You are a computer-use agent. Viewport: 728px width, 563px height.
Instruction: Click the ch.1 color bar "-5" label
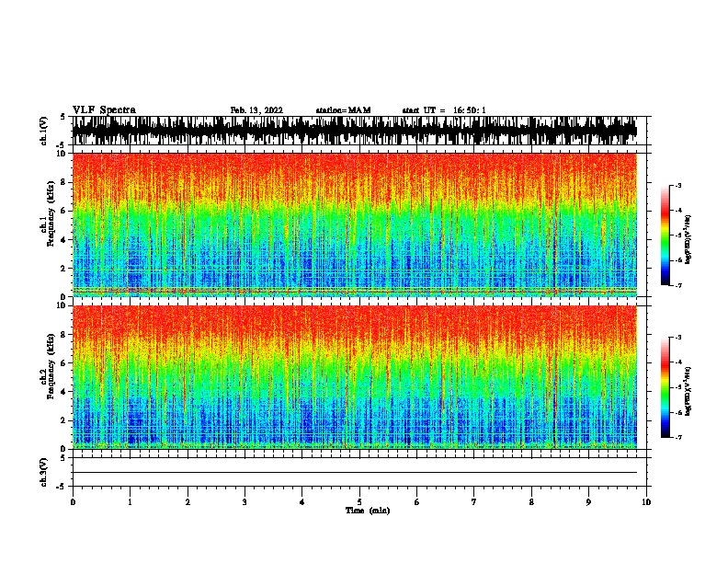(677, 236)
